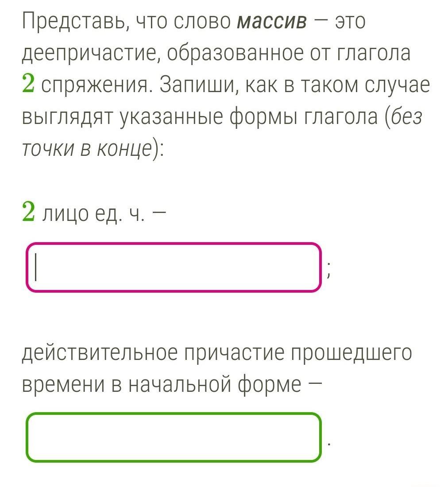Click the italic phrase точки в конце
Viewport: 448px width, 487px height.
point(87,149)
